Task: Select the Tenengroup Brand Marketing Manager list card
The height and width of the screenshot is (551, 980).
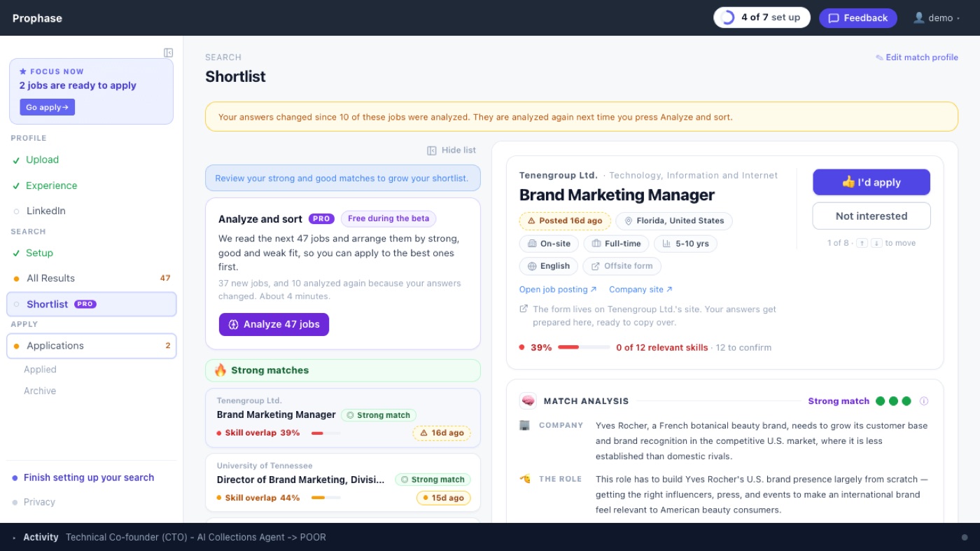Action: point(343,418)
